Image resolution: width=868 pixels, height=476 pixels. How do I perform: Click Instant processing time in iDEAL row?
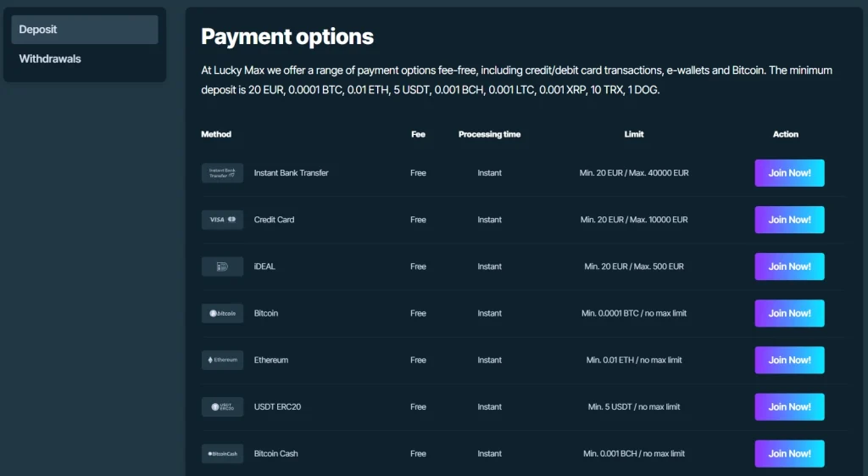tap(489, 266)
